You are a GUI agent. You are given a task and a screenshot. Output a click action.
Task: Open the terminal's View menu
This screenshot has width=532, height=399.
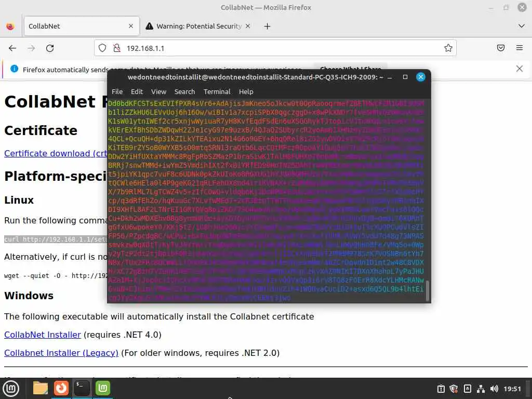pyautogui.click(x=158, y=91)
